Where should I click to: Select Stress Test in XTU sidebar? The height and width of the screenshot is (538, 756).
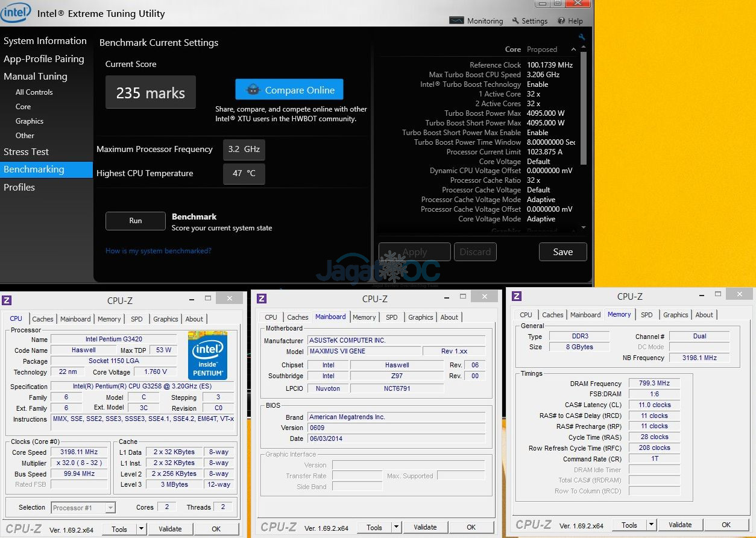point(27,152)
